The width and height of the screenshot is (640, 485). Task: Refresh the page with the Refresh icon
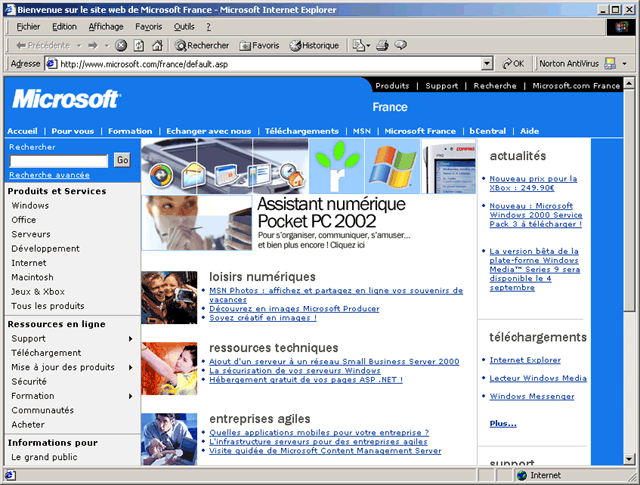point(139,45)
